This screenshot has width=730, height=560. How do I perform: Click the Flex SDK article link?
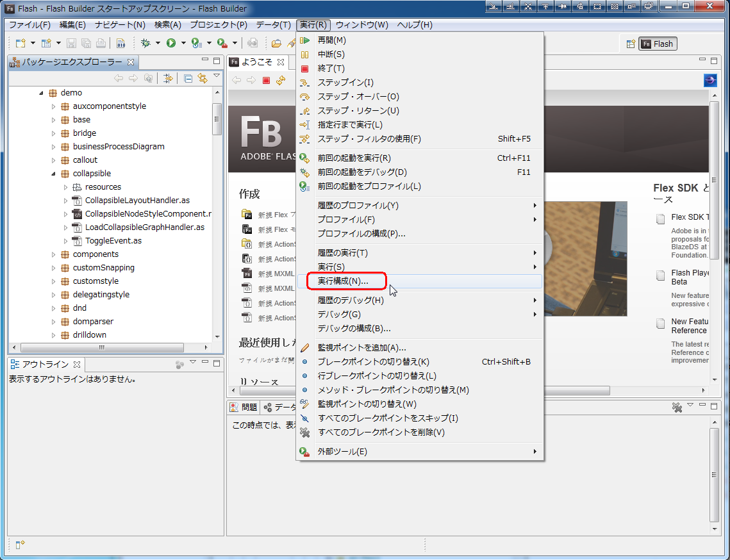(x=690, y=217)
